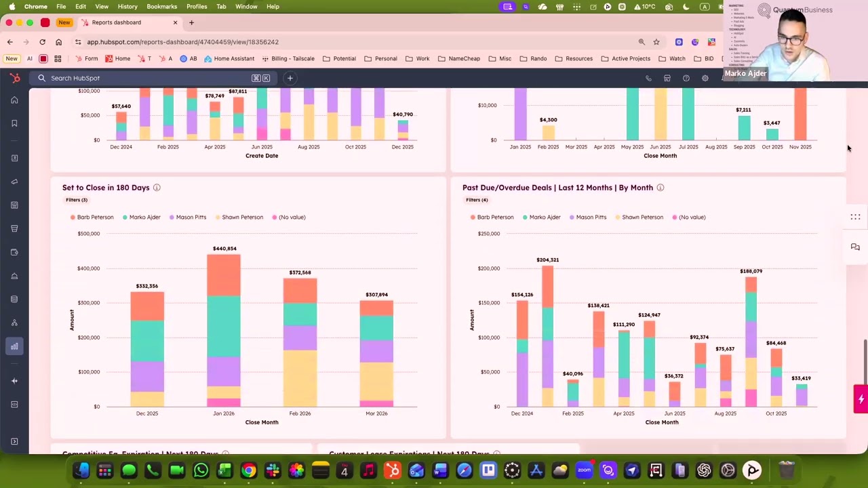The height and width of the screenshot is (488, 868).
Task: Click the Search HubSpot field
Action: pos(154,78)
